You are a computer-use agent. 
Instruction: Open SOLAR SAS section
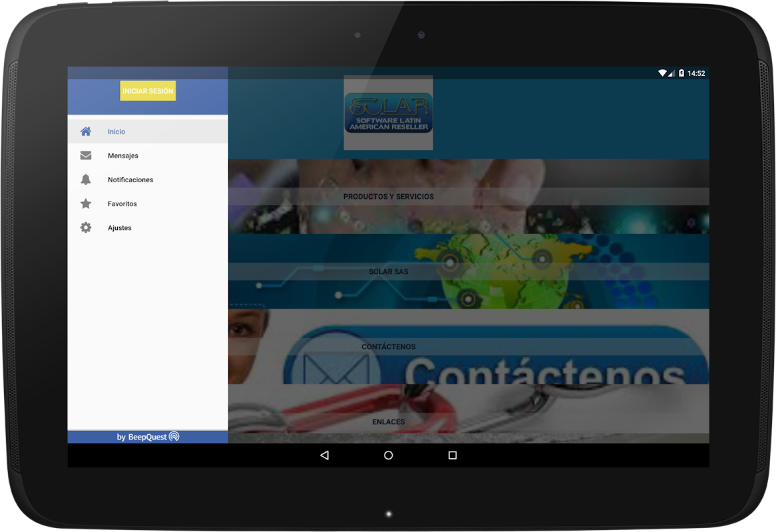[x=469, y=271]
